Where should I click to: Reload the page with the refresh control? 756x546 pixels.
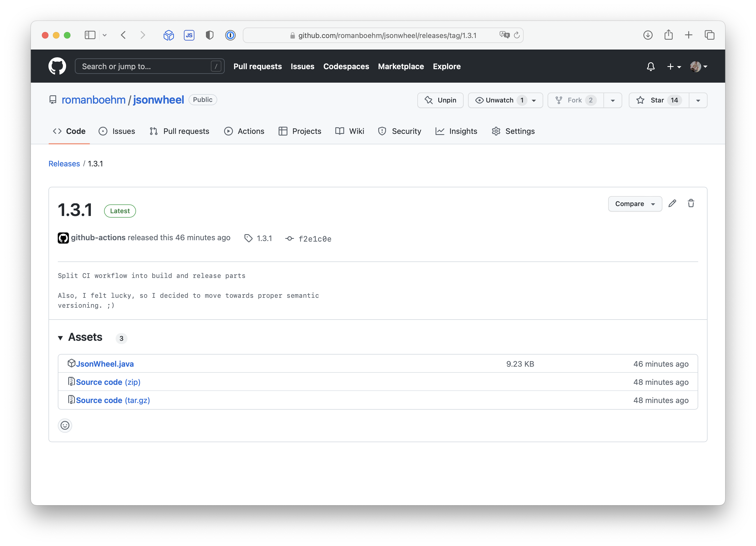tap(517, 35)
